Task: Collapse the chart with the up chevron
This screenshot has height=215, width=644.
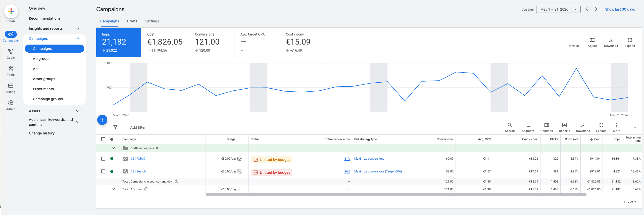Action: pos(635,127)
